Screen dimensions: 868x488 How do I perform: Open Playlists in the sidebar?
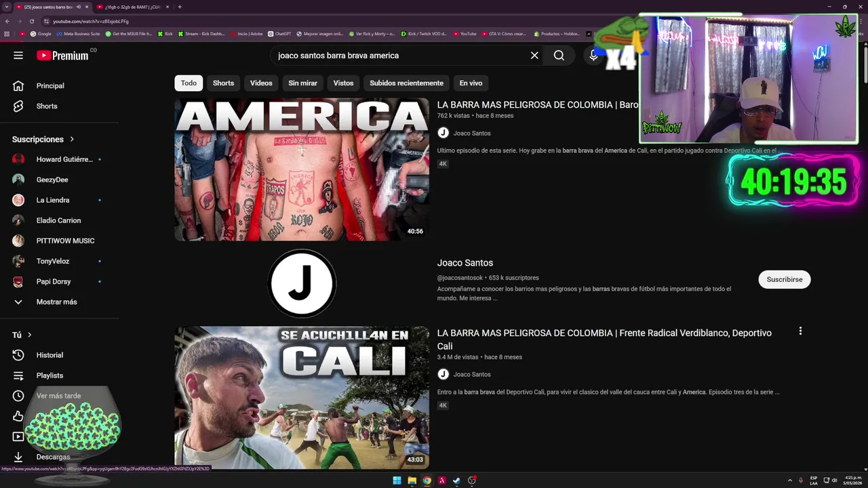pyautogui.click(x=50, y=375)
